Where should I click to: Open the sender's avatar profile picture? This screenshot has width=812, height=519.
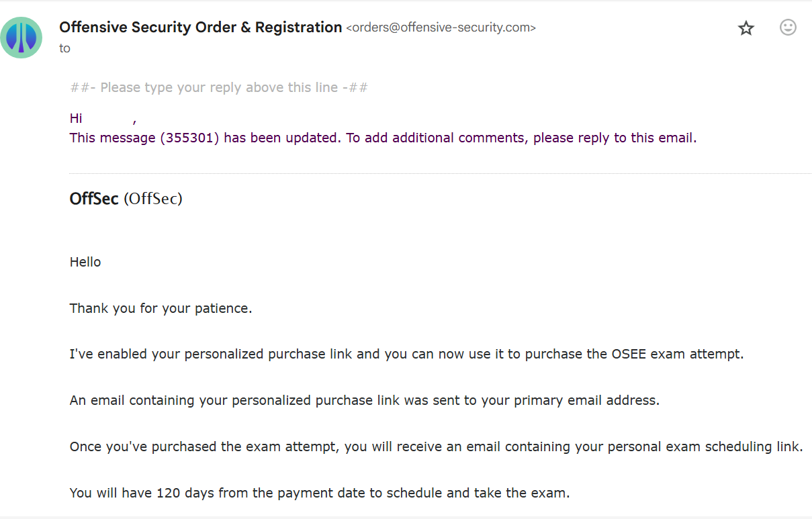pyautogui.click(x=21, y=38)
